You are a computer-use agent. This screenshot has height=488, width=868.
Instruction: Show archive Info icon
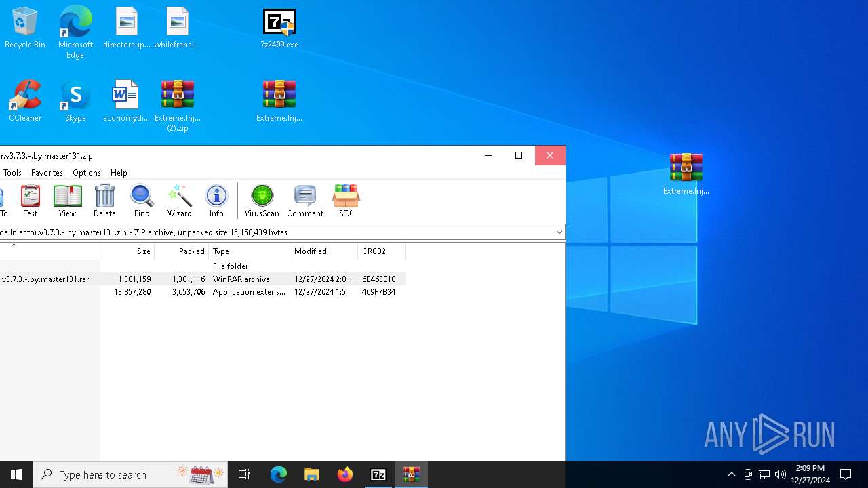[x=216, y=201]
